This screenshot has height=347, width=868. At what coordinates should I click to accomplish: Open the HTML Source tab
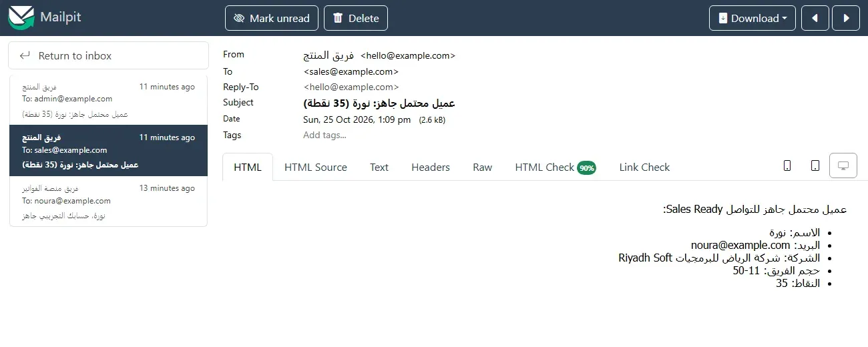(x=316, y=167)
